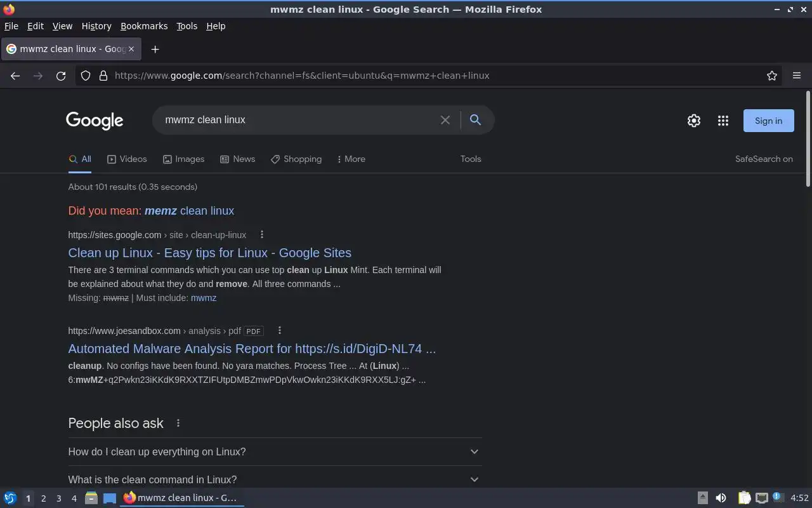
Task: Click the Sign in button
Action: tap(768, 121)
